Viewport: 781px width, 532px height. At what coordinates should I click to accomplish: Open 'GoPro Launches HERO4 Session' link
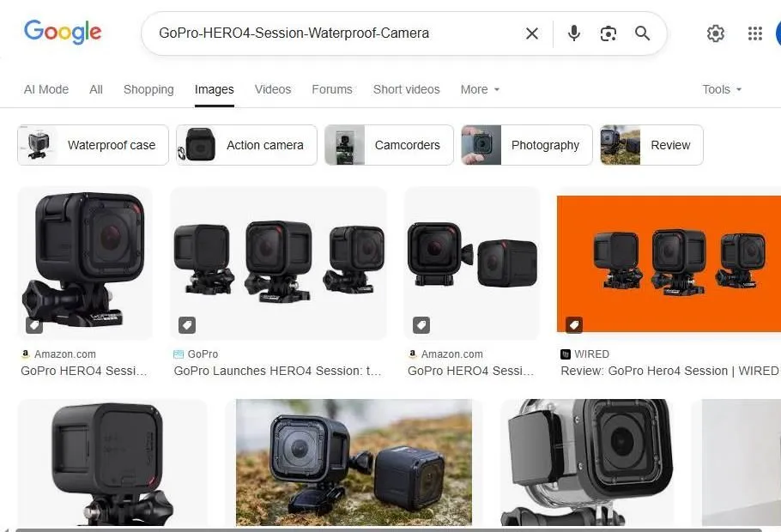[277, 371]
